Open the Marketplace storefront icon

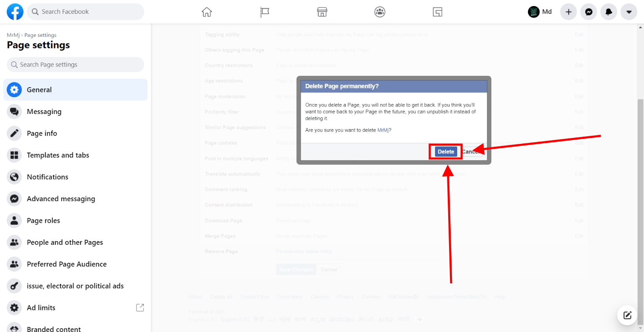322,12
